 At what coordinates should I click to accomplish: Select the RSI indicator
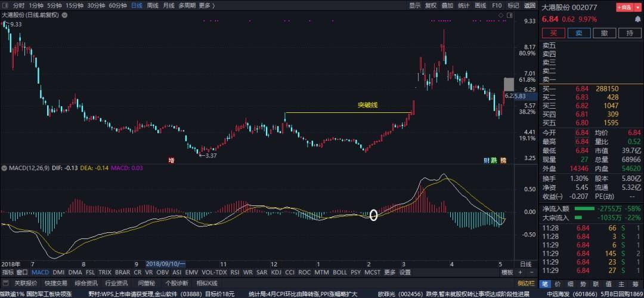[x=234, y=272]
